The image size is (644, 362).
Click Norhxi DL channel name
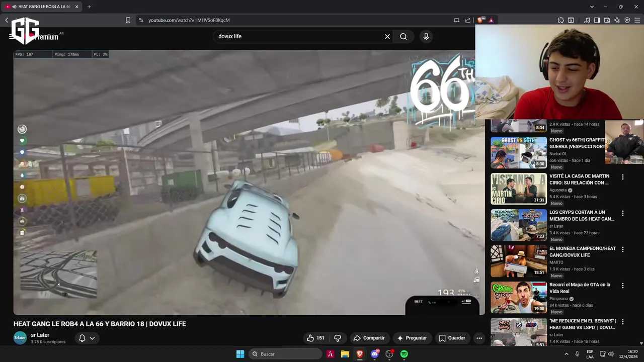558,154
